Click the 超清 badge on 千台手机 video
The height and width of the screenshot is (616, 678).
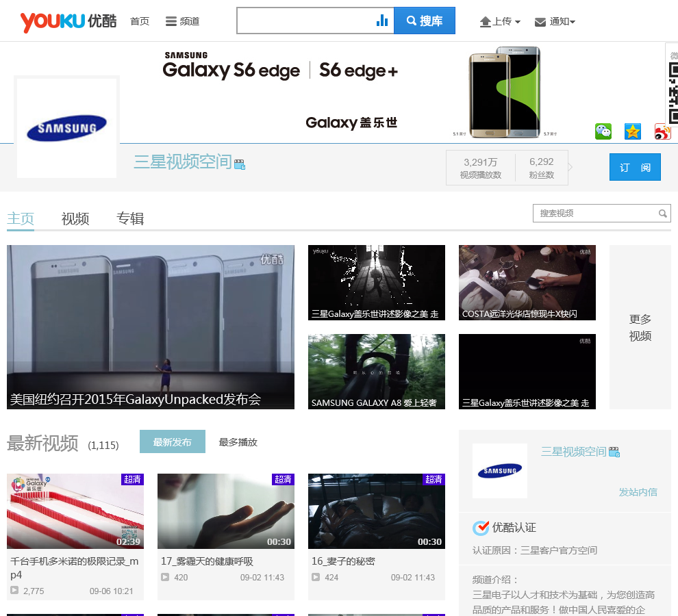click(132, 479)
